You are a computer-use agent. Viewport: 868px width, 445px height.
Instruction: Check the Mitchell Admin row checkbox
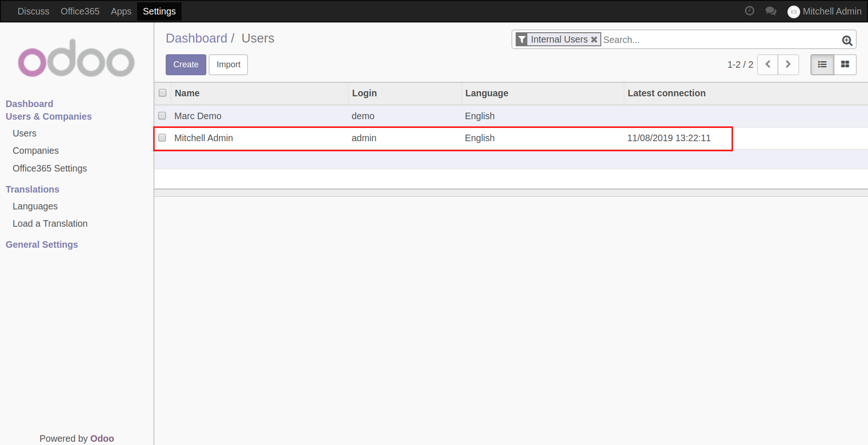162,138
